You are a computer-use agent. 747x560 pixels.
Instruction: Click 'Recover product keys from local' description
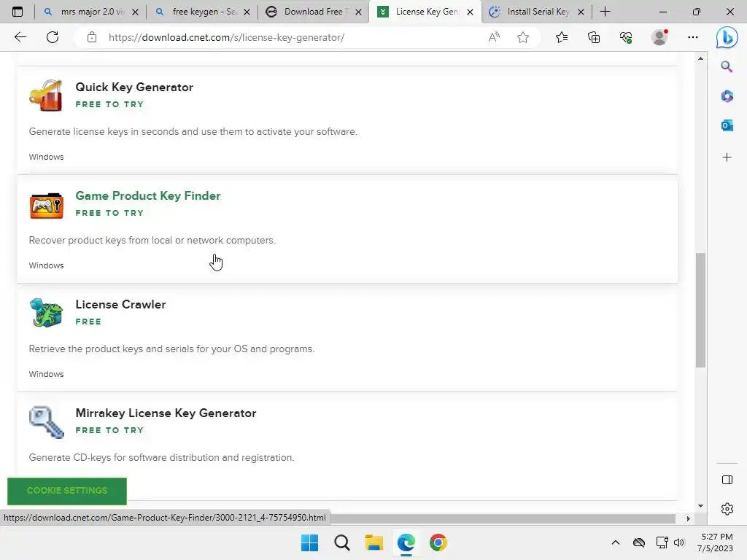tap(152, 240)
